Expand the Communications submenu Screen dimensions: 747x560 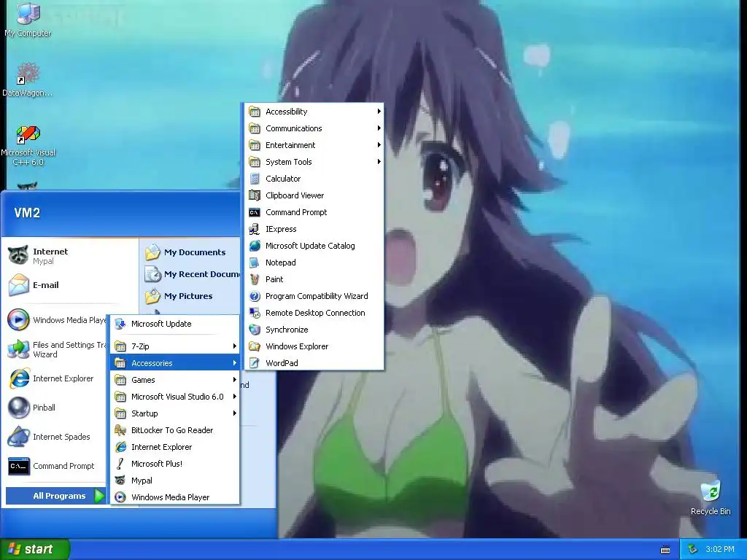(x=314, y=128)
